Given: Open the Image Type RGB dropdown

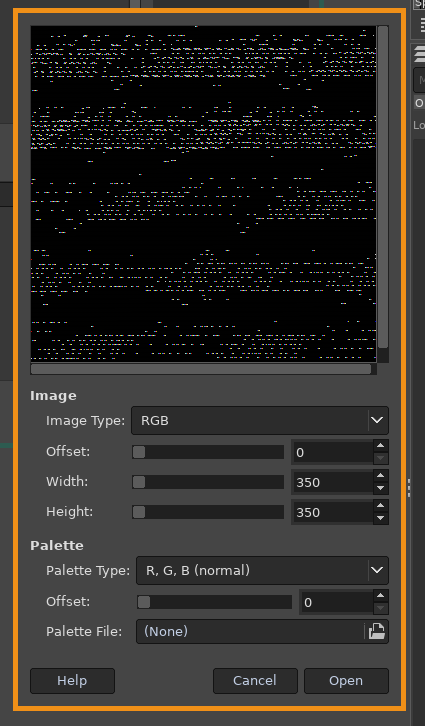Looking at the screenshot, I should coord(260,420).
